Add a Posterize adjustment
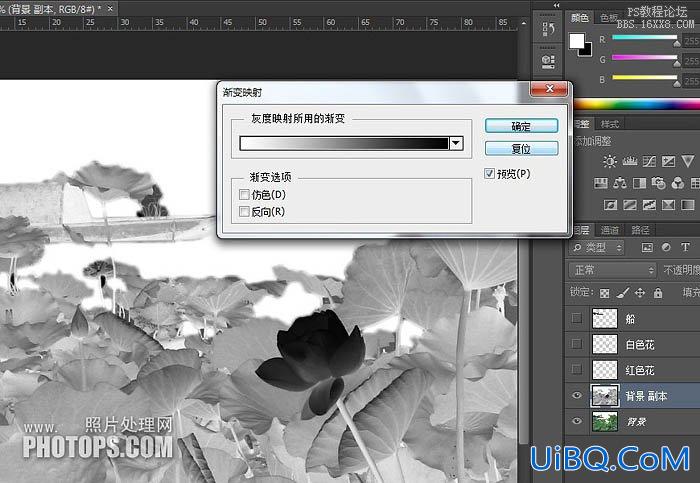This screenshot has width=700, height=483. pos(630,205)
